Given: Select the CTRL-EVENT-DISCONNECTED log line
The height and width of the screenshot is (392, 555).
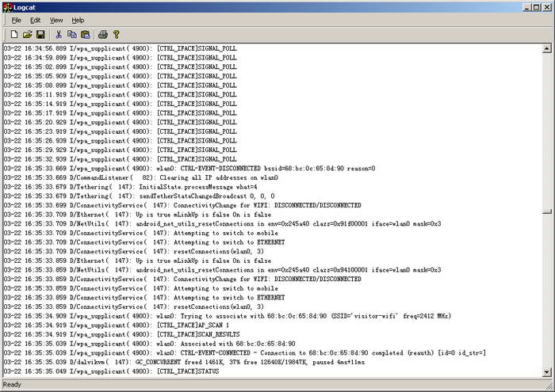Looking at the screenshot, I should click(x=189, y=169).
